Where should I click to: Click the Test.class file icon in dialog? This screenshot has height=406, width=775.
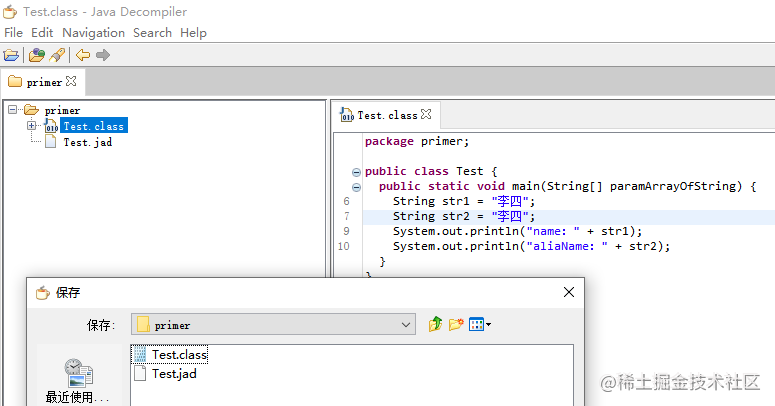pos(140,354)
